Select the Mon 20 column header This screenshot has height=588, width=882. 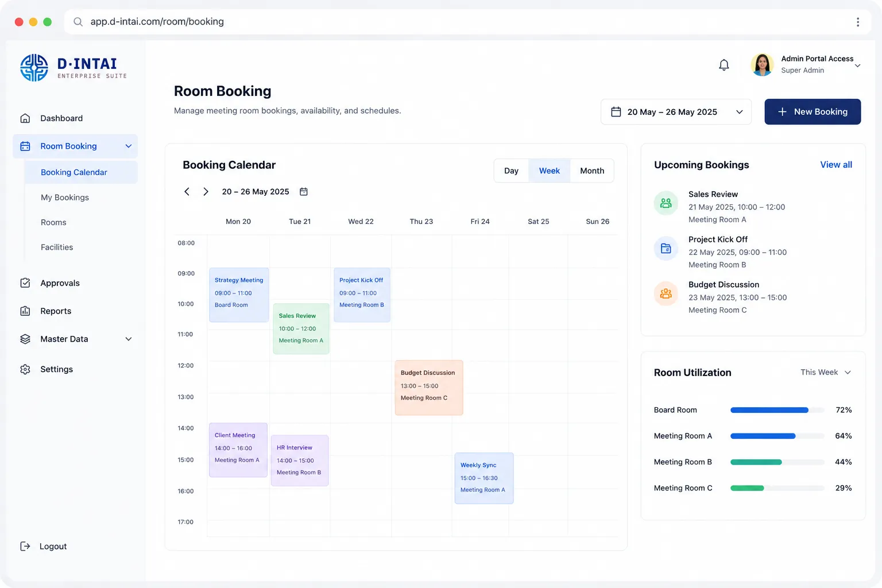point(238,222)
